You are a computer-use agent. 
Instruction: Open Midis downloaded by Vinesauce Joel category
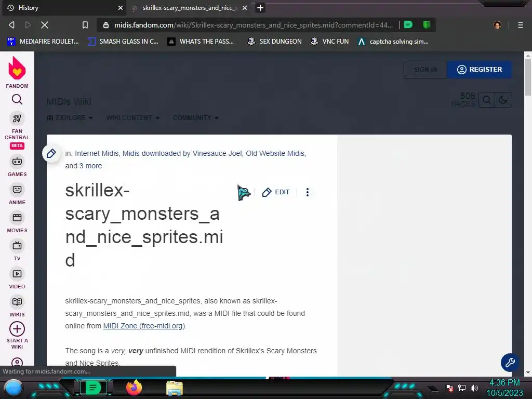(182, 153)
